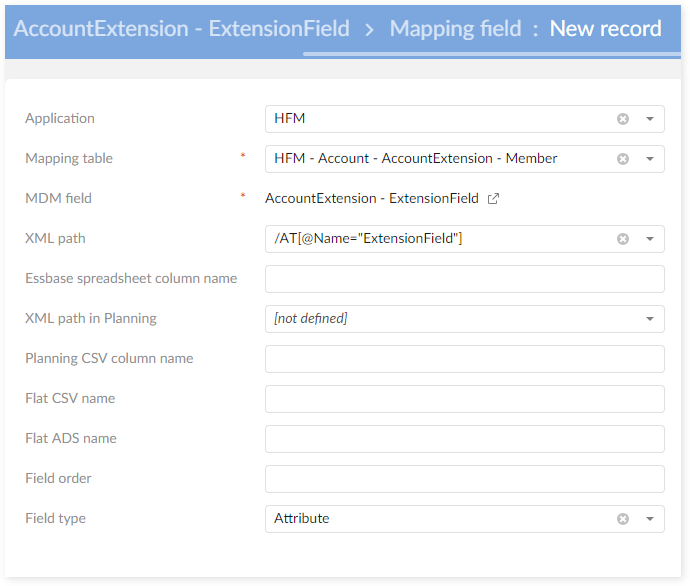Click the New record tab title
The height and width of the screenshot is (586, 690).
coord(605,28)
